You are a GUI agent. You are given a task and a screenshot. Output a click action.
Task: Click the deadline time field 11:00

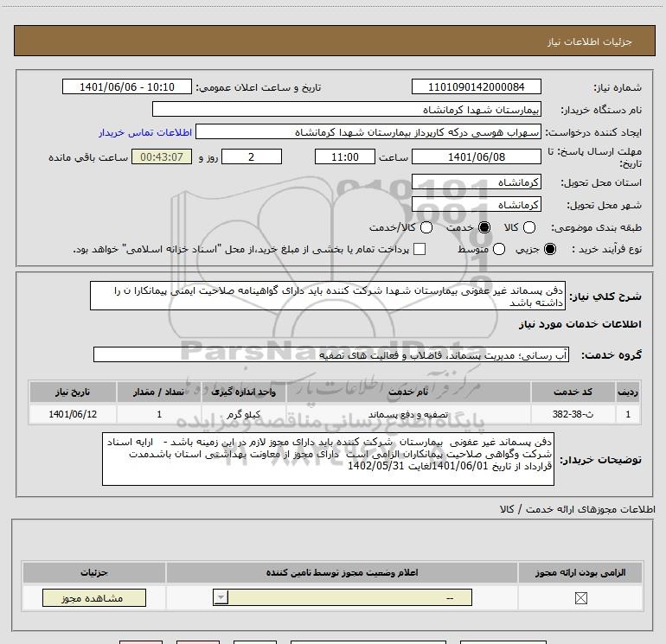pos(345,156)
